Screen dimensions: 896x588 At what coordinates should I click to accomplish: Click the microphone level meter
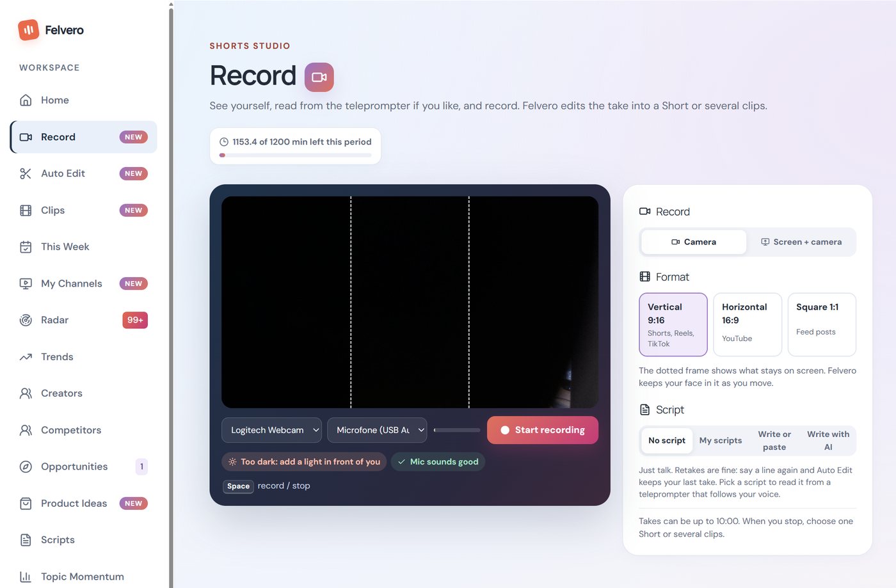tap(457, 430)
